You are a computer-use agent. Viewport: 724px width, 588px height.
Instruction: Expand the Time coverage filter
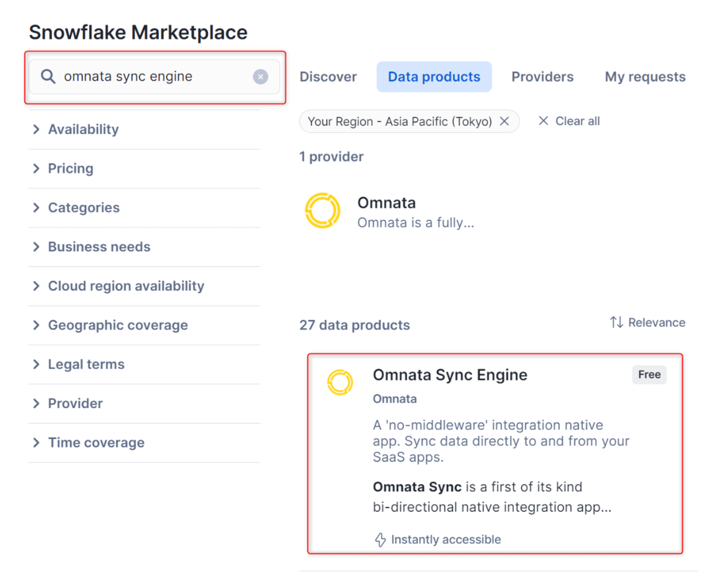click(144, 443)
